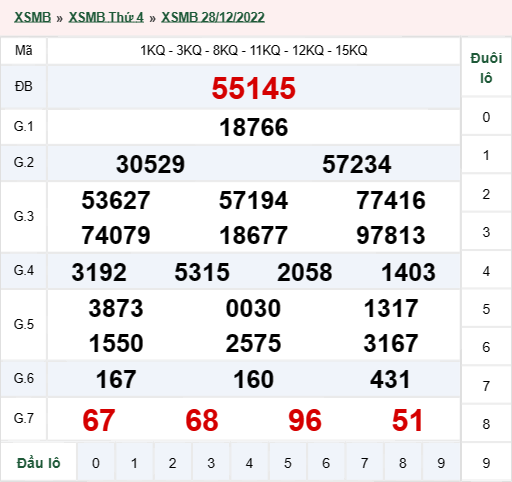This screenshot has width=512, height=482.
Task: Click the red G.7 number 51
Action: (x=407, y=420)
